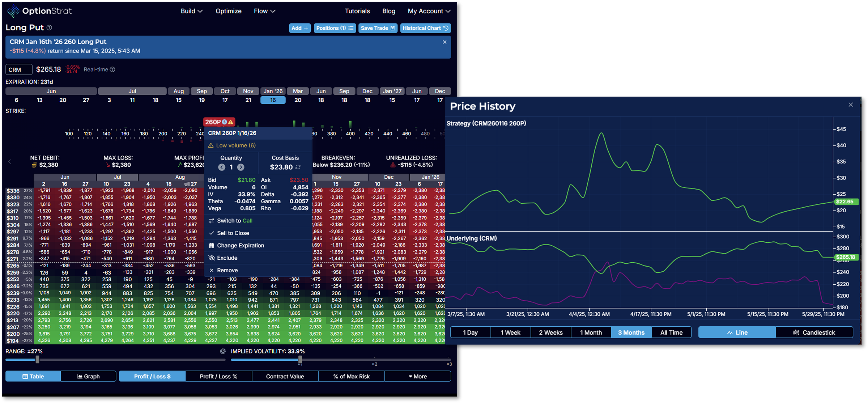Image resolution: width=868 pixels, height=403 pixels.
Task: Select Profit / Loss % display
Action: [x=218, y=376]
